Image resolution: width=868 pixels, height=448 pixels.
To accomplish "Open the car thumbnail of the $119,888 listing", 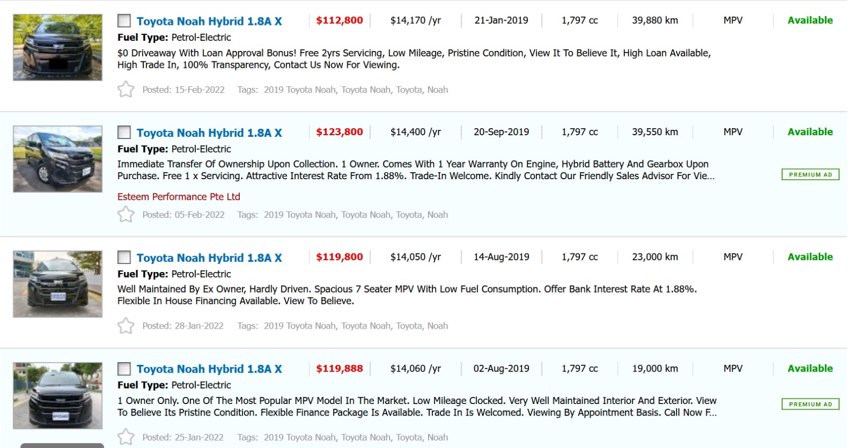I will [58, 395].
